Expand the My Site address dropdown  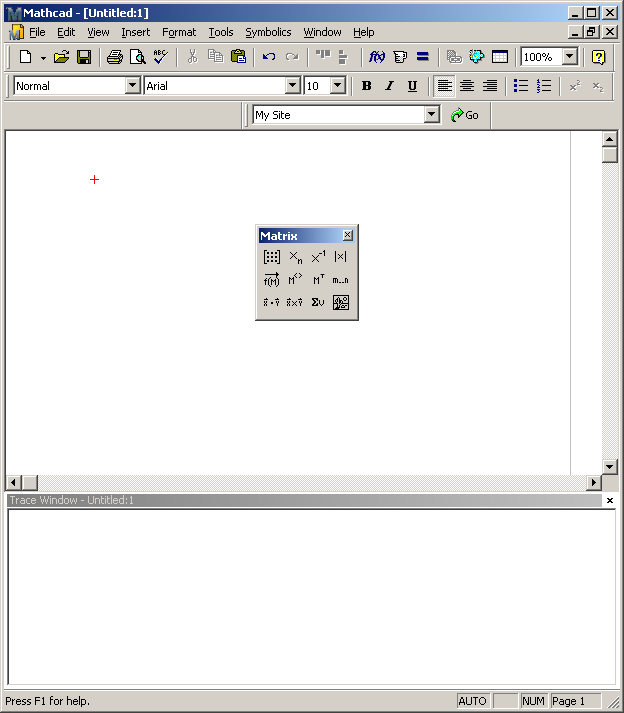tap(431, 115)
